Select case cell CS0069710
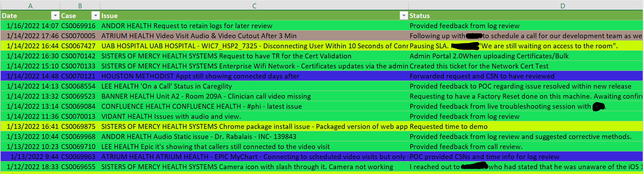This screenshot has height=174, width=644. [80, 147]
